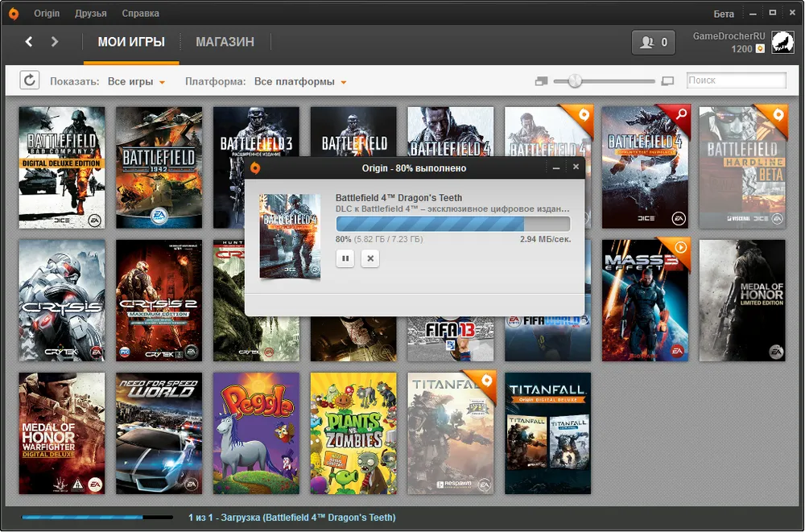Go back with the left arrow
Screen dimensions: 805x532
coord(29,42)
